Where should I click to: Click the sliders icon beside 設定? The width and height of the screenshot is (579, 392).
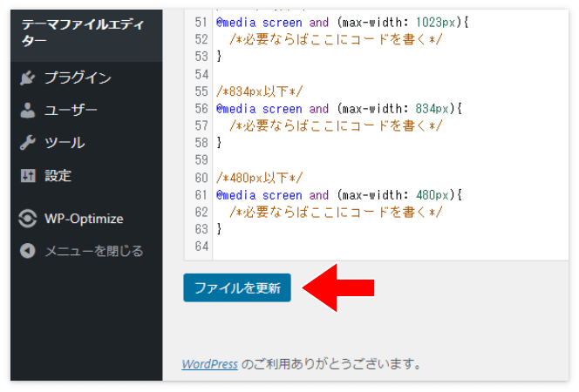[x=28, y=176]
